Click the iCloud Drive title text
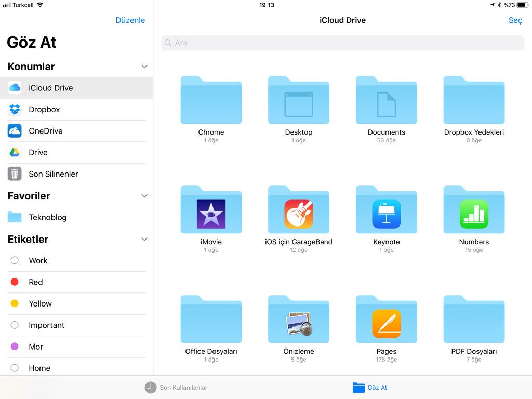 pos(342,20)
